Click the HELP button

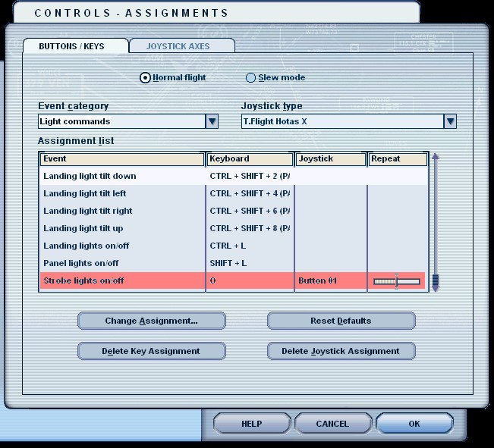click(251, 424)
